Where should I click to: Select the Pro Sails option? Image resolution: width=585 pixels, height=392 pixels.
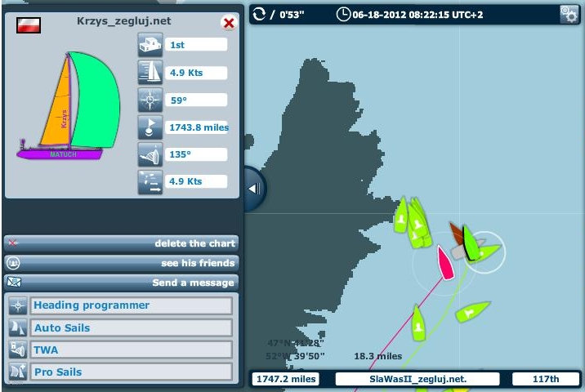click(x=121, y=372)
